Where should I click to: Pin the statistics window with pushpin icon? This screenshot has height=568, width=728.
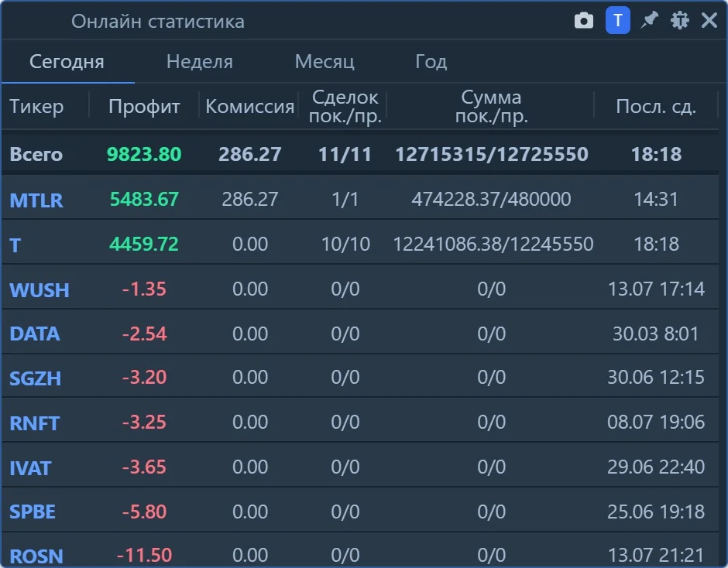coord(649,21)
